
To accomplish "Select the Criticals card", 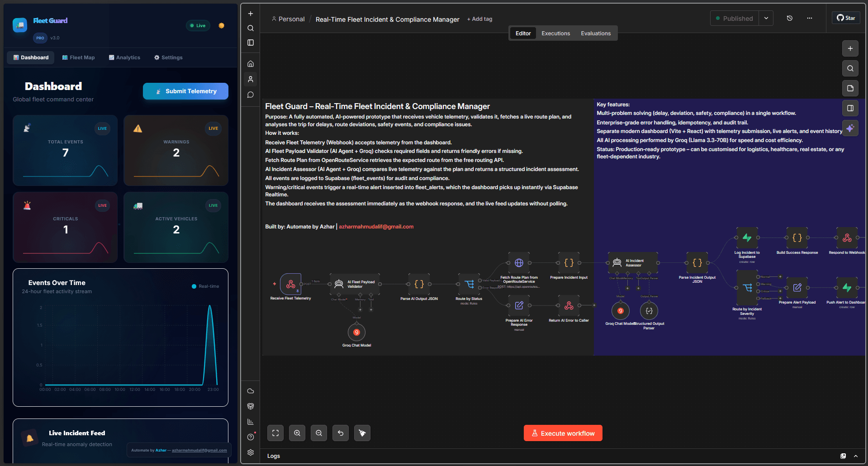I will click(65, 227).
